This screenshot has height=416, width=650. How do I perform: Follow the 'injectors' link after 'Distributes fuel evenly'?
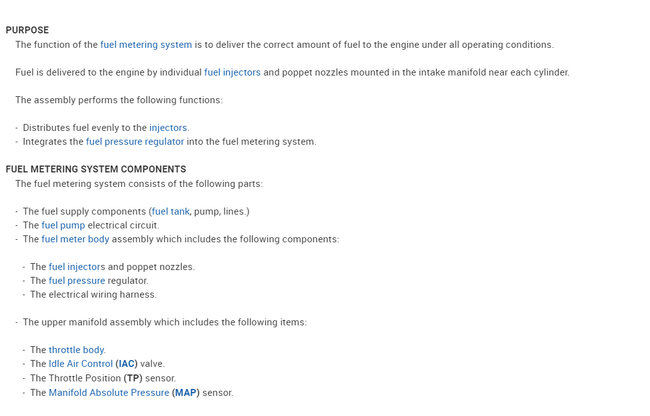pyautogui.click(x=168, y=128)
